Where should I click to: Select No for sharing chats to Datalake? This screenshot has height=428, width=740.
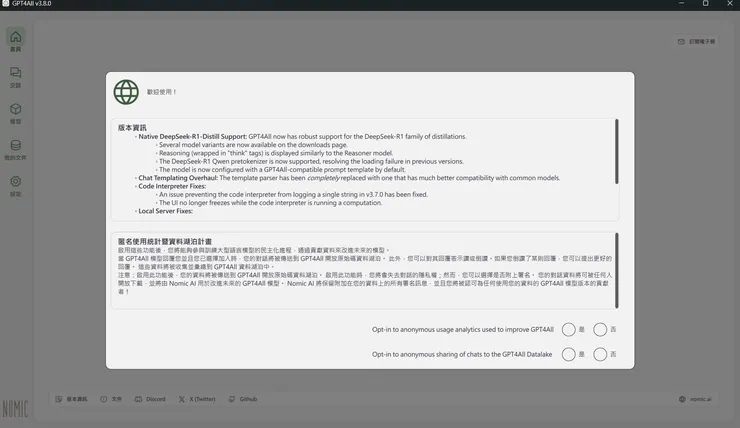coord(600,354)
